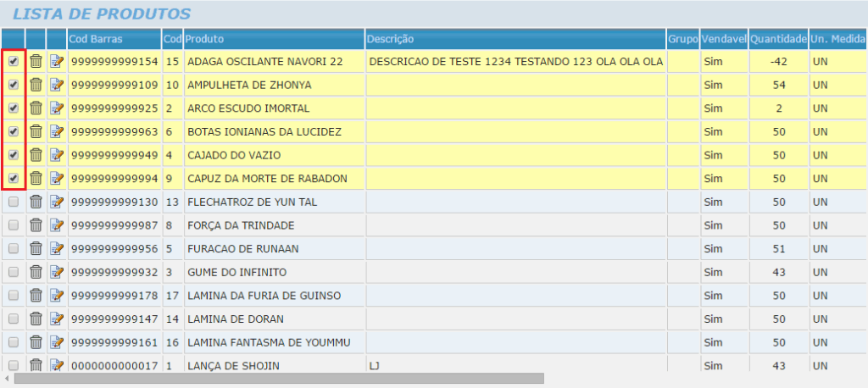This screenshot has height=388, width=868.
Task: Click barcode 9999999999178 cell
Action: pos(115,296)
